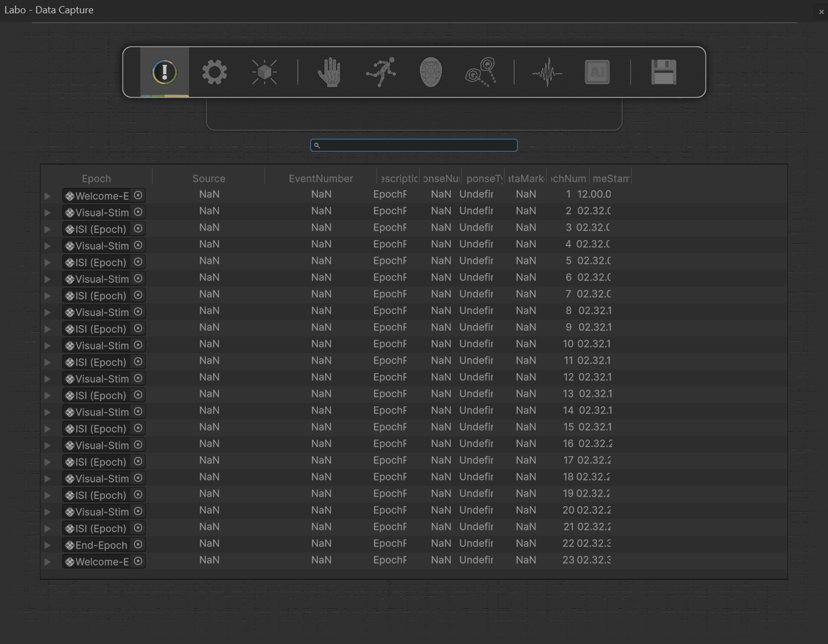The width and height of the screenshot is (828, 644).
Task: Expand row 16 Visual-Stim arrow
Action: [48, 445]
